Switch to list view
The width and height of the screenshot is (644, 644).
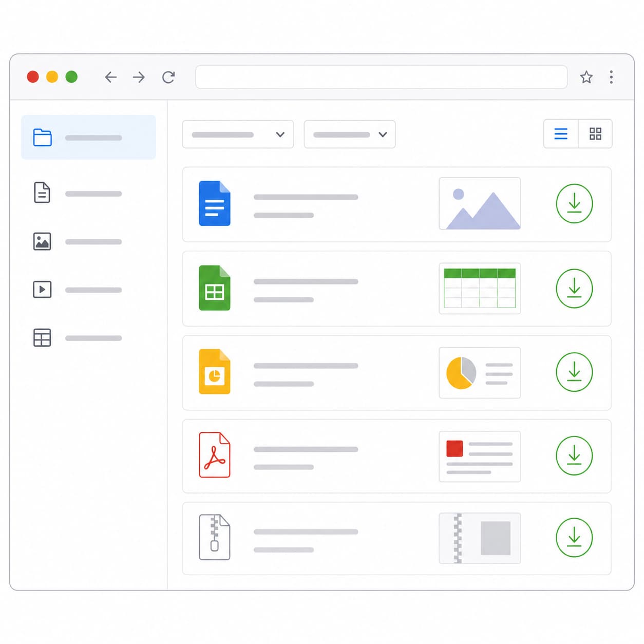pyautogui.click(x=561, y=134)
